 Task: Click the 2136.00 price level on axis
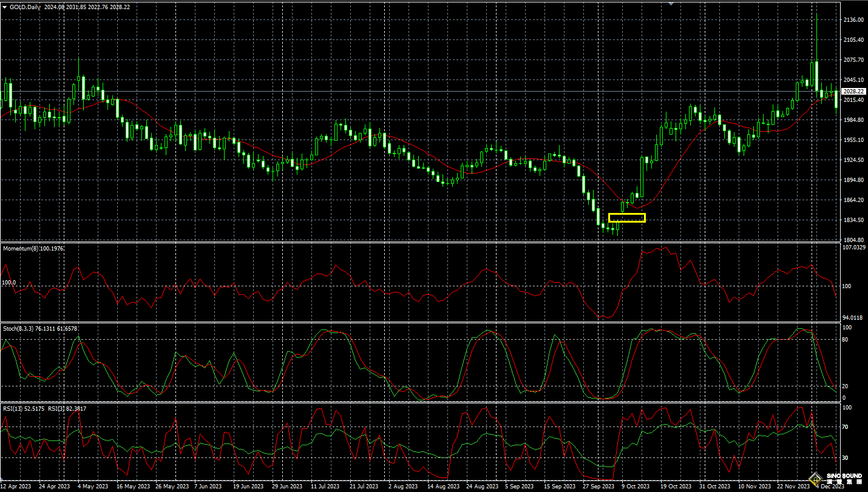(x=853, y=20)
